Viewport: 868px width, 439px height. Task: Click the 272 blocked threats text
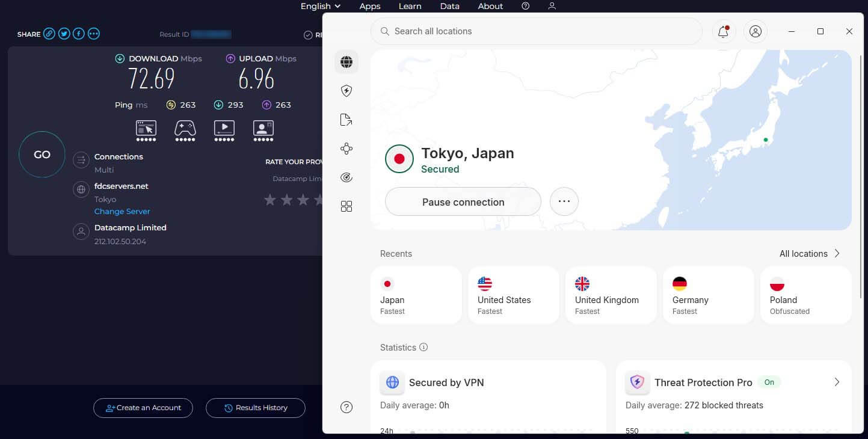(724, 405)
